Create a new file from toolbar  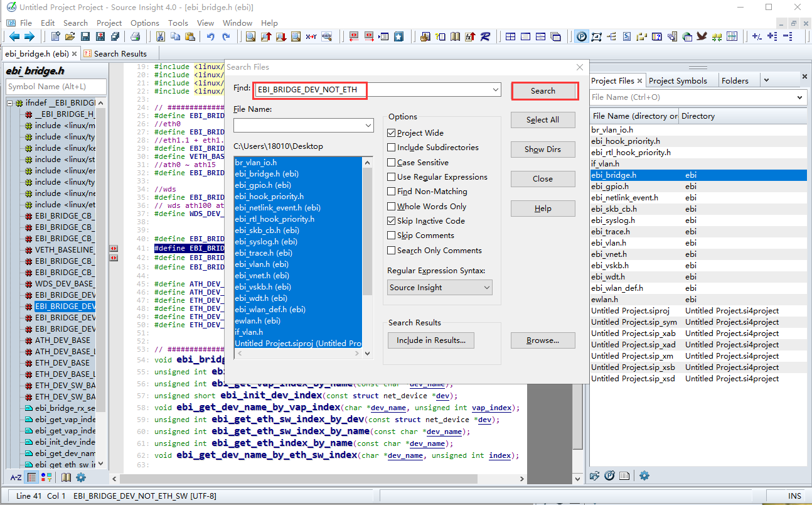(55, 36)
